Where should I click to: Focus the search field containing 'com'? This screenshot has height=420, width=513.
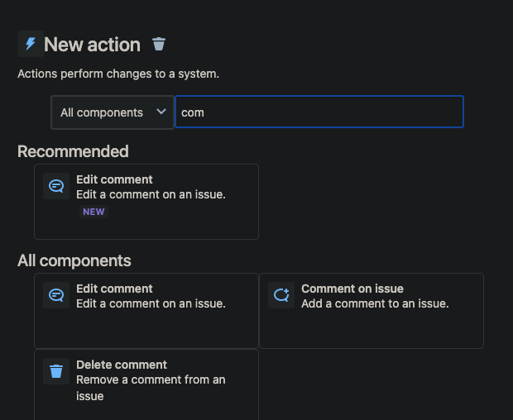tap(319, 112)
